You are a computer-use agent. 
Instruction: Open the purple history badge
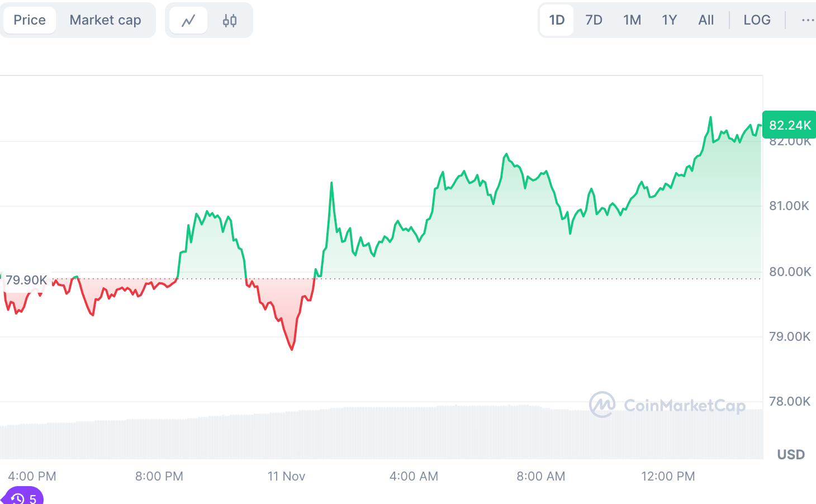[x=23, y=497]
